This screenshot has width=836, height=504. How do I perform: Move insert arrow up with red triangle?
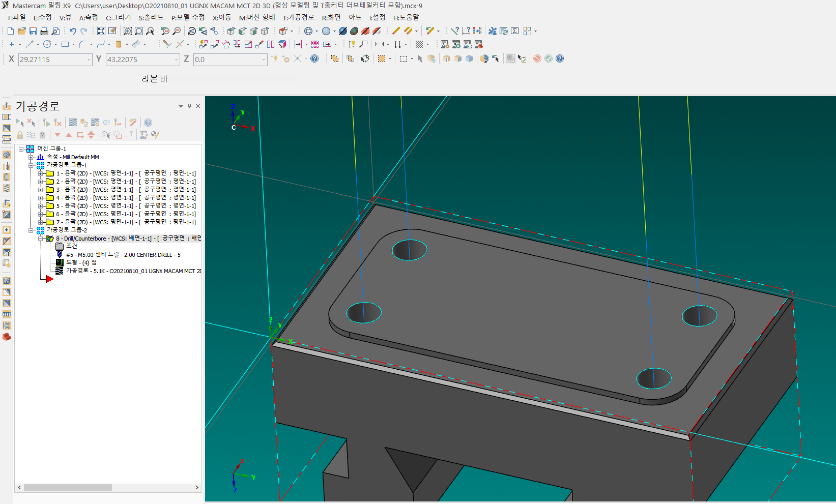pyautogui.click(x=69, y=135)
